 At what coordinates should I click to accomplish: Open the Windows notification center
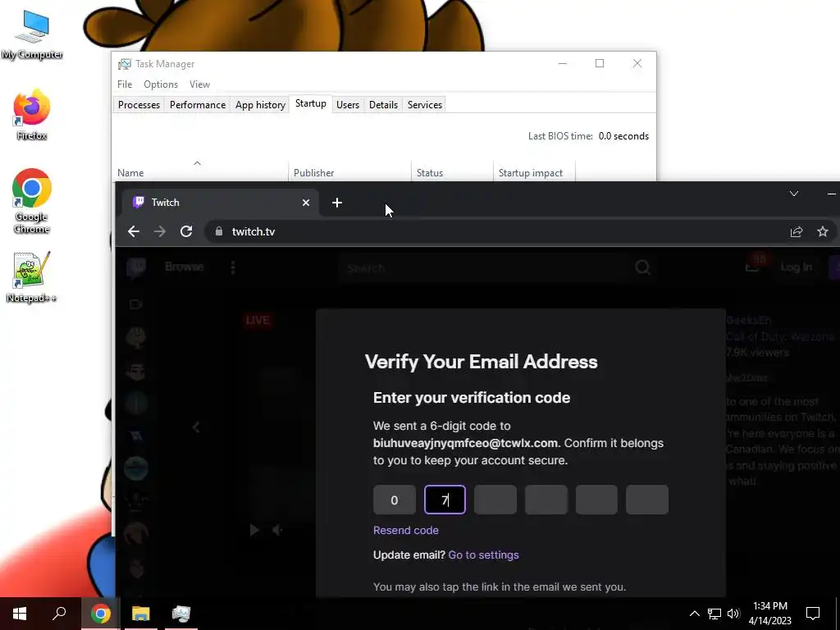pos(813,614)
